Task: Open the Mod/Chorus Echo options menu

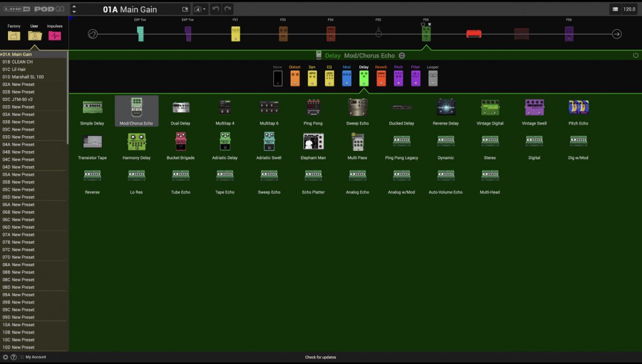Action: click(402, 56)
